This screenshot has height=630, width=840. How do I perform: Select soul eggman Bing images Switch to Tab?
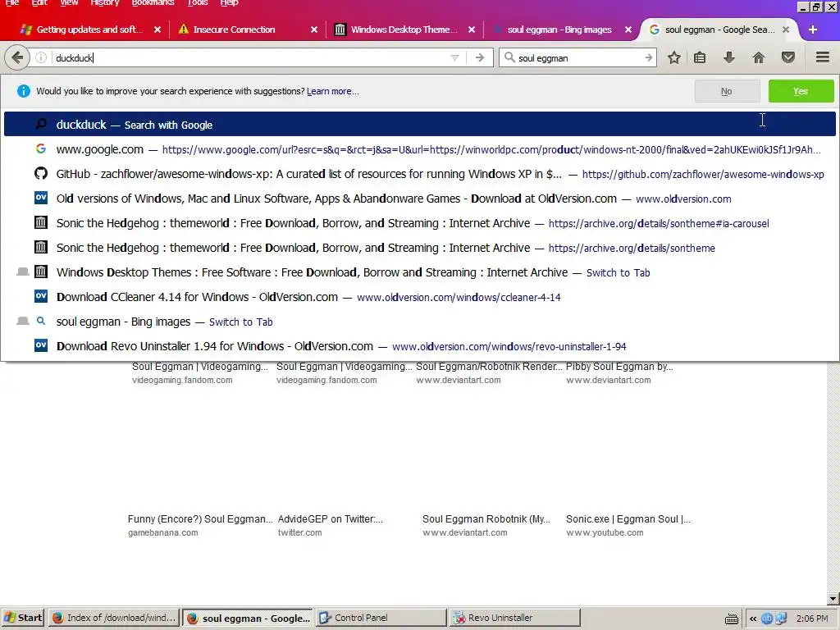click(x=419, y=322)
